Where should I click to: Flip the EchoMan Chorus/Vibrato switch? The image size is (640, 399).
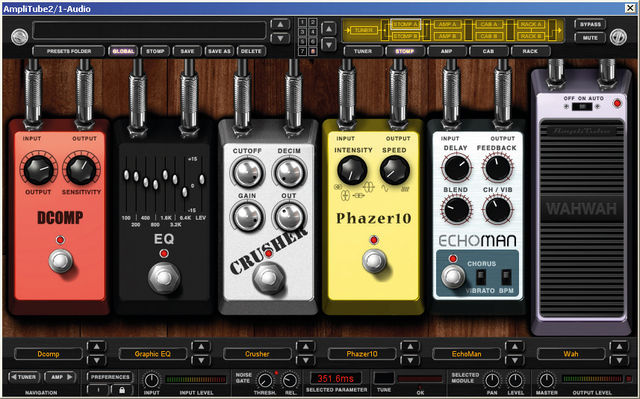click(481, 277)
